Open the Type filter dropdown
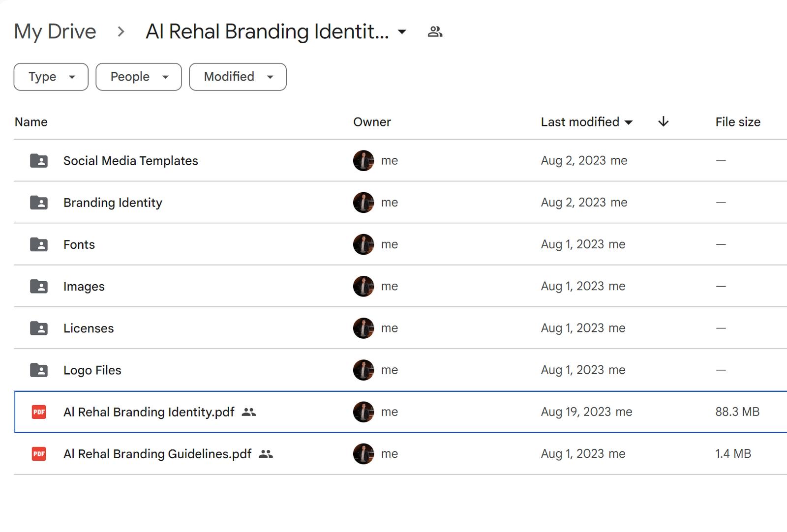This screenshot has height=532, width=787. click(x=51, y=77)
